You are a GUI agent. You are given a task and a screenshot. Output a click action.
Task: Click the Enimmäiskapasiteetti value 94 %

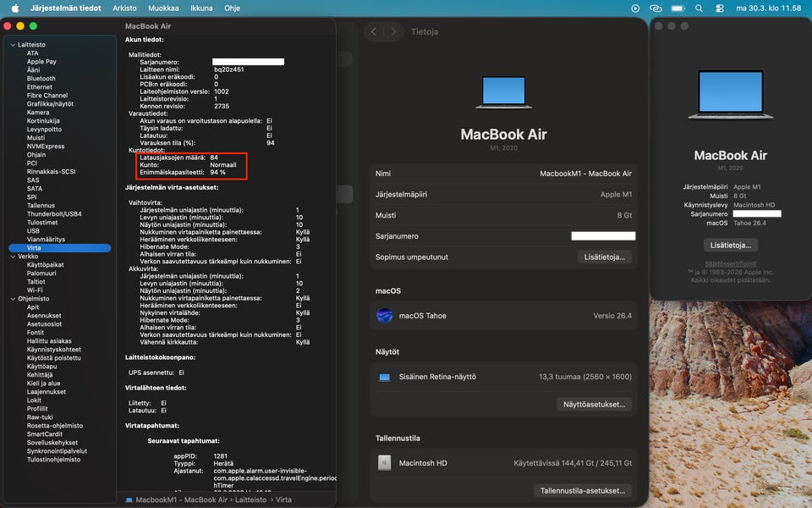coord(217,172)
